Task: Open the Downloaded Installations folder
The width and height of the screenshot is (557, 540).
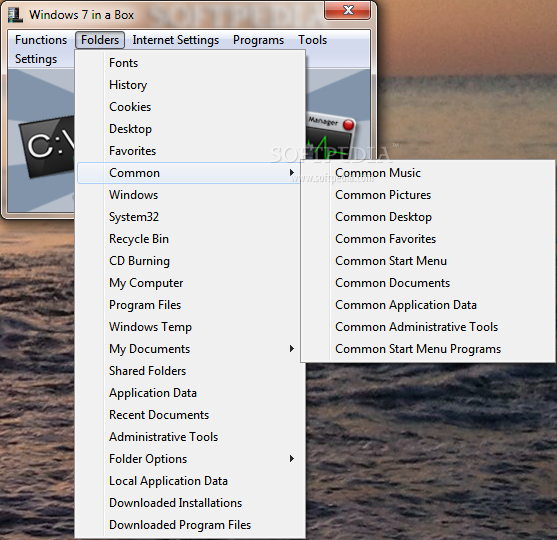Action: [x=190, y=503]
